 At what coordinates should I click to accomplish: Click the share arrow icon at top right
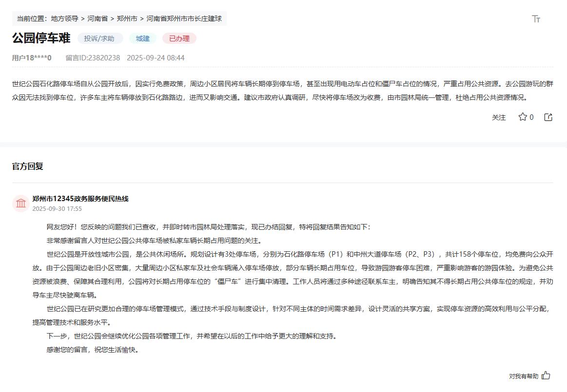[x=547, y=117]
